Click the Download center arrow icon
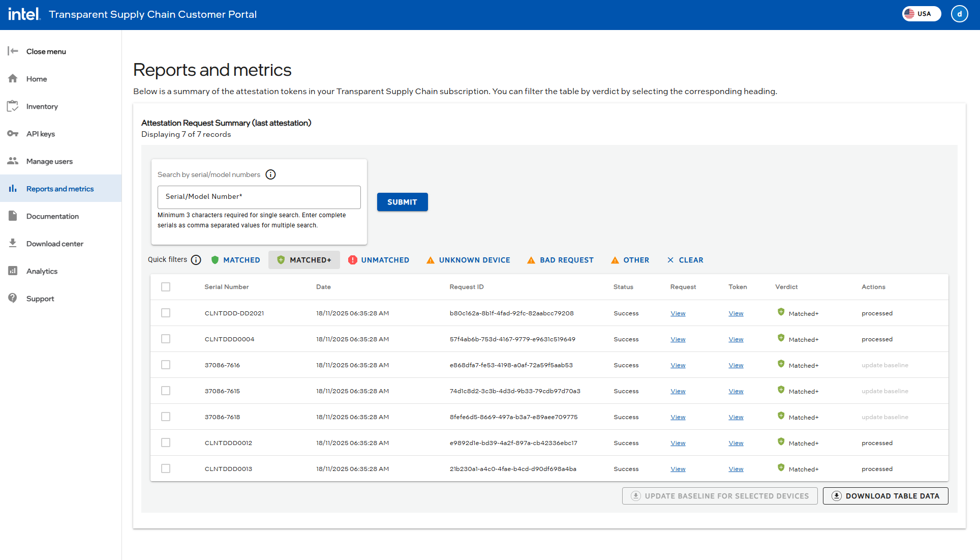The height and width of the screenshot is (560, 980). click(13, 243)
